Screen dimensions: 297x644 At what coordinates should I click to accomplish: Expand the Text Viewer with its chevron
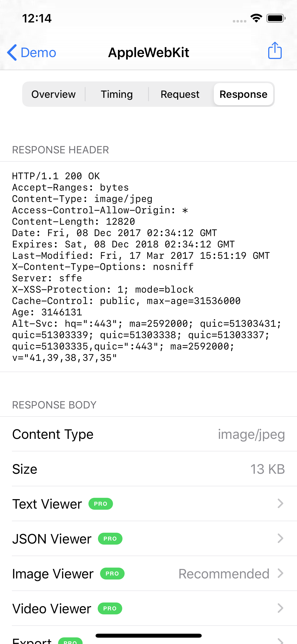[x=280, y=504]
